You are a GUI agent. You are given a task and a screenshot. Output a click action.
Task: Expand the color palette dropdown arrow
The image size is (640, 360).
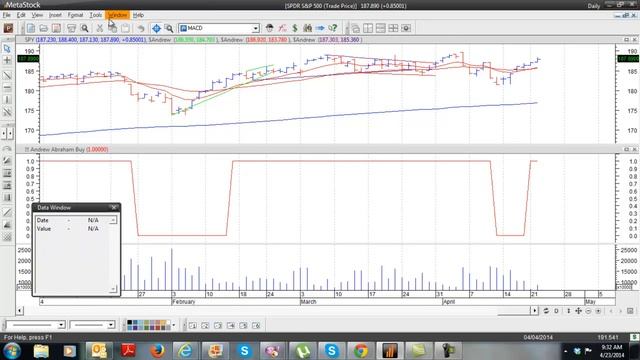click(x=174, y=325)
